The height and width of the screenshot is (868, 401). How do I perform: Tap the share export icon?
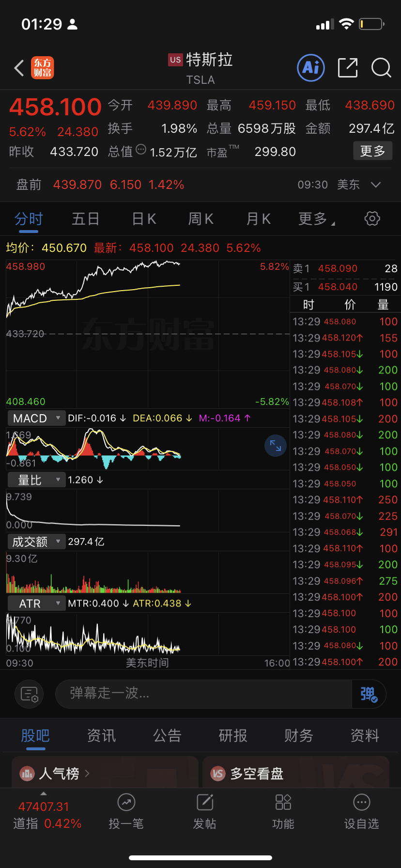[348, 68]
